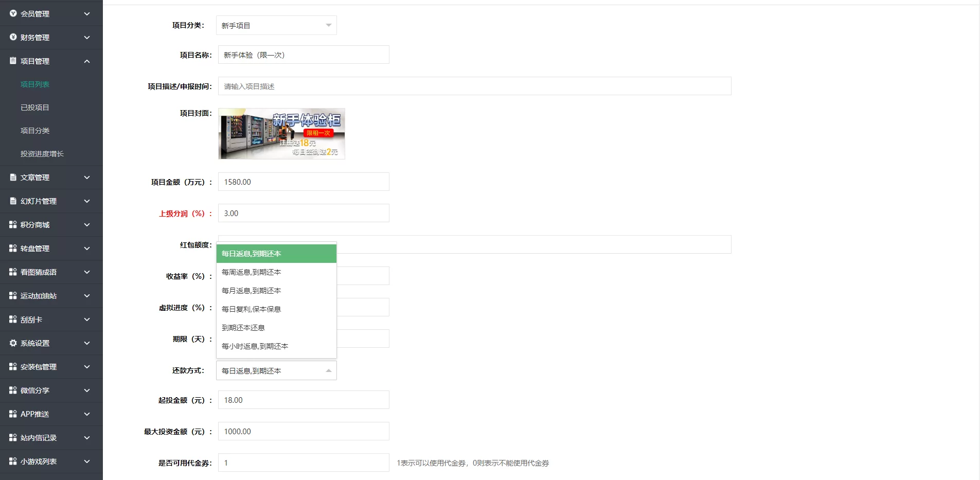Image resolution: width=980 pixels, height=480 pixels.
Task: Open the 项目分类 dropdown
Action: pos(276,26)
